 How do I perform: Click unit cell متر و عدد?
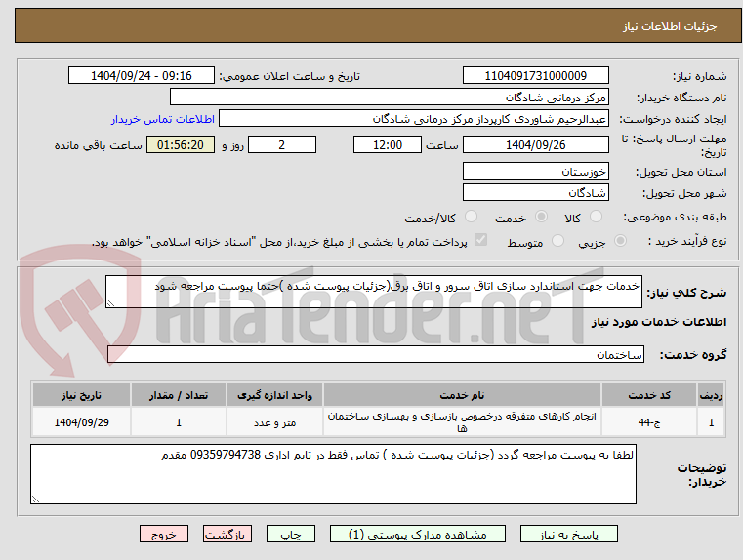click(x=274, y=422)
